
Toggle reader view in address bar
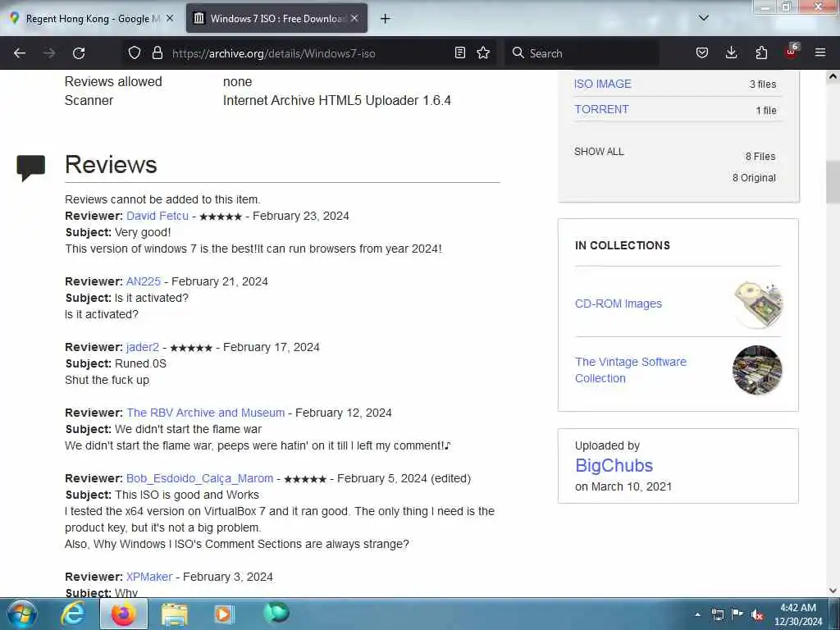(459, 52)
